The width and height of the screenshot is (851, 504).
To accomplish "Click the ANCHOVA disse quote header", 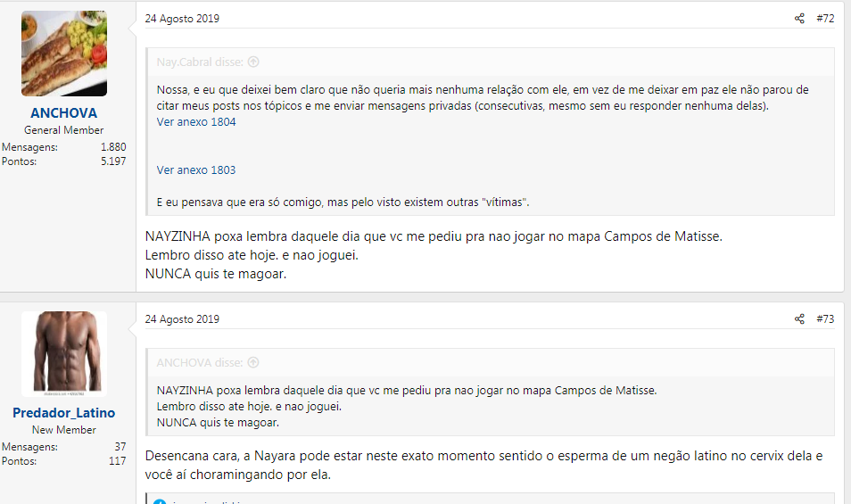I will pos(200,363).
